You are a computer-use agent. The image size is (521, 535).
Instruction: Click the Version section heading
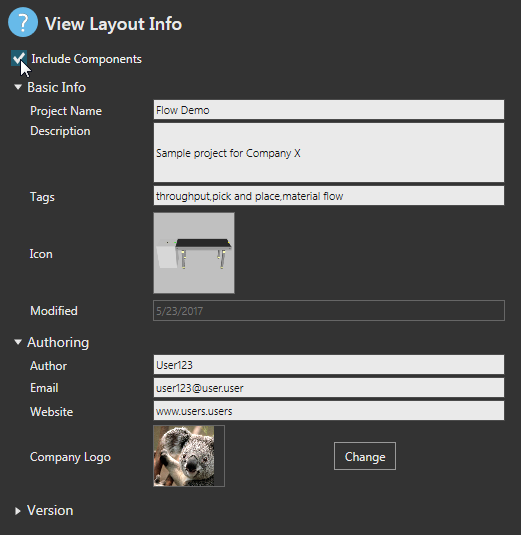coord(50,510)
